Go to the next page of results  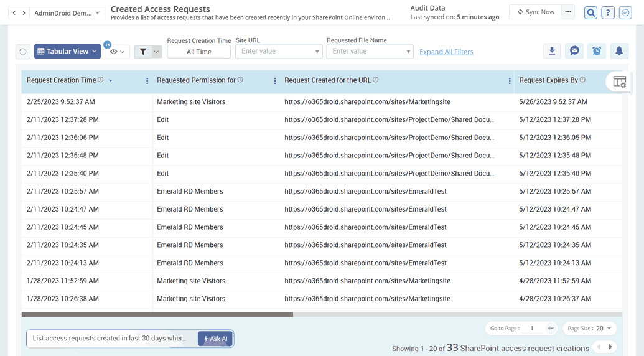[610, 347]
